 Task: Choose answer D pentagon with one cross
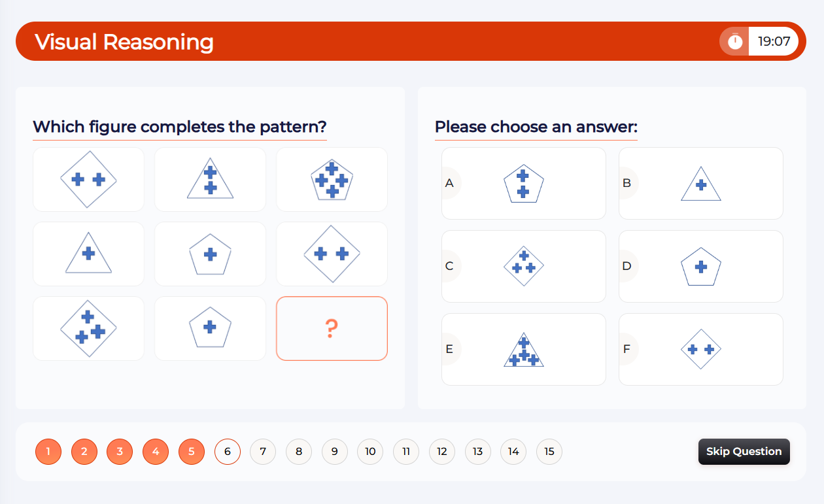701,267
